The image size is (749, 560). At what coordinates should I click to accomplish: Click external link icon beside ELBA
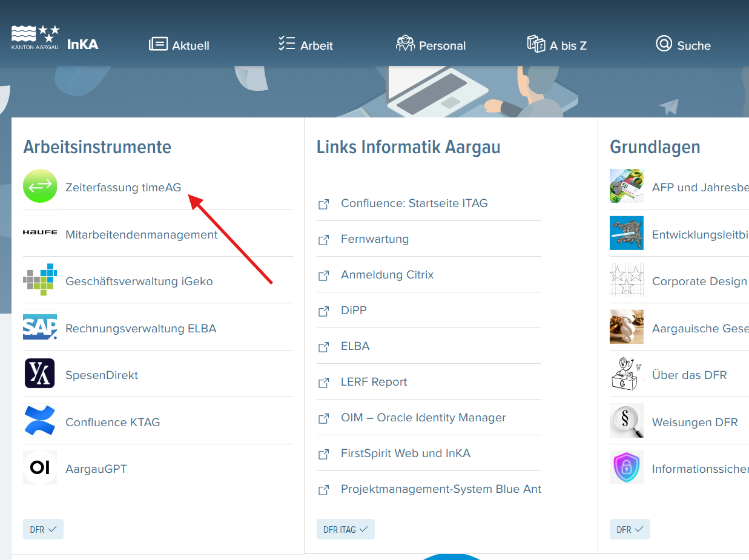pos(324,347)
